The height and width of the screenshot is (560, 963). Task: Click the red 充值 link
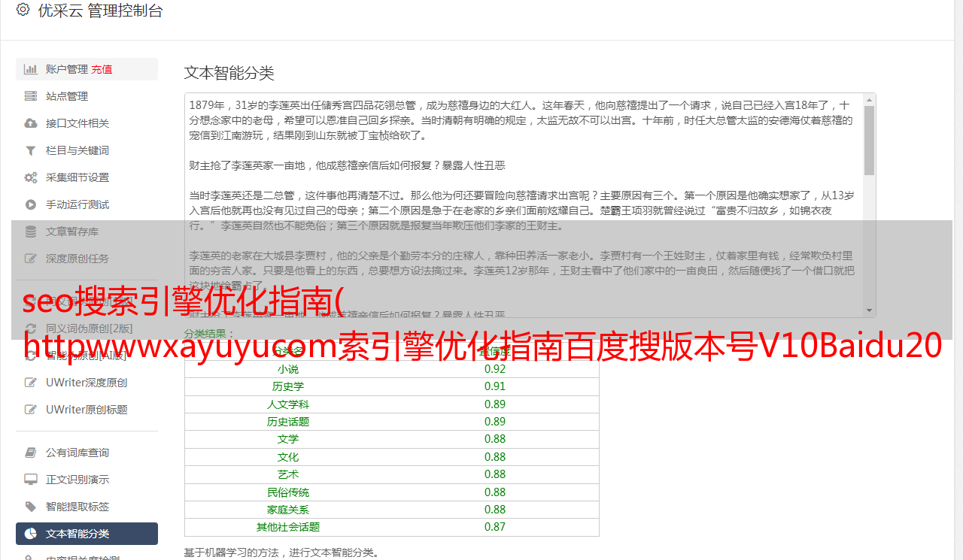tap(102, 69)
